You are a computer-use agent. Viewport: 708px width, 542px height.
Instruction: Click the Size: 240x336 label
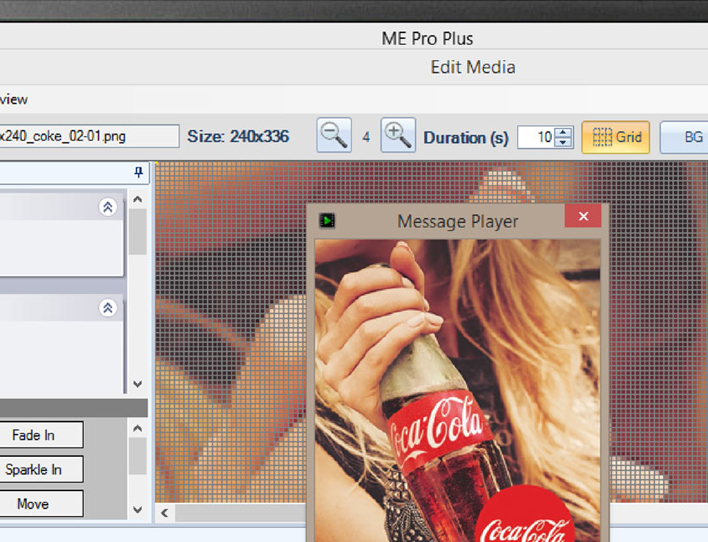(x=238, y=136)
